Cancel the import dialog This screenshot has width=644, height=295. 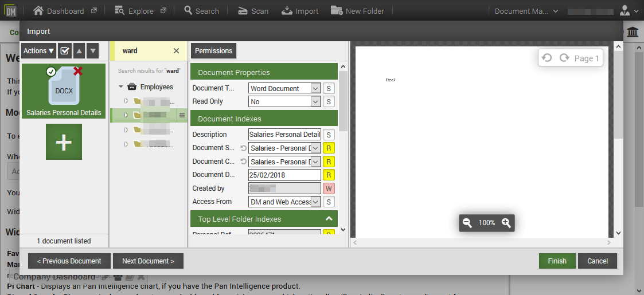coord(598,261)
